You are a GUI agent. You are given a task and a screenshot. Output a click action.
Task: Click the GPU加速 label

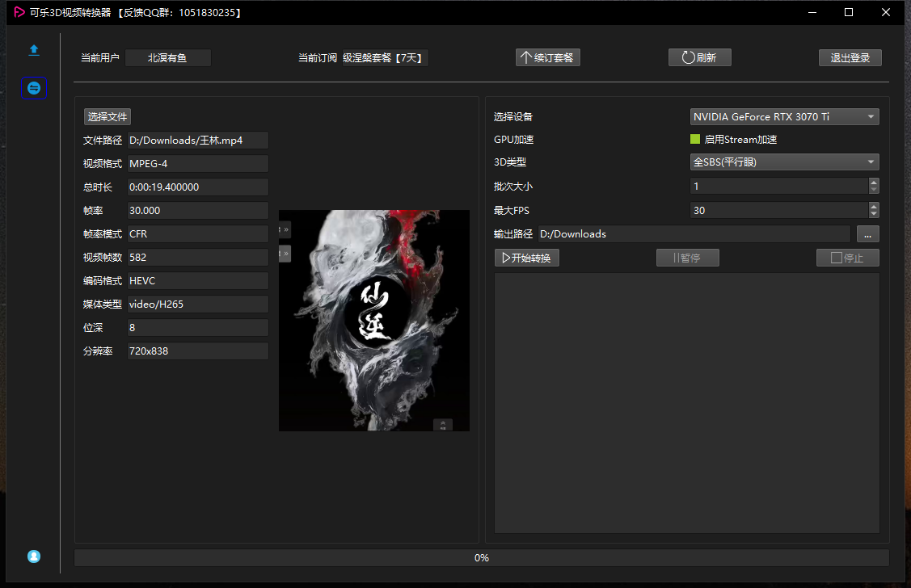[513, 139]
